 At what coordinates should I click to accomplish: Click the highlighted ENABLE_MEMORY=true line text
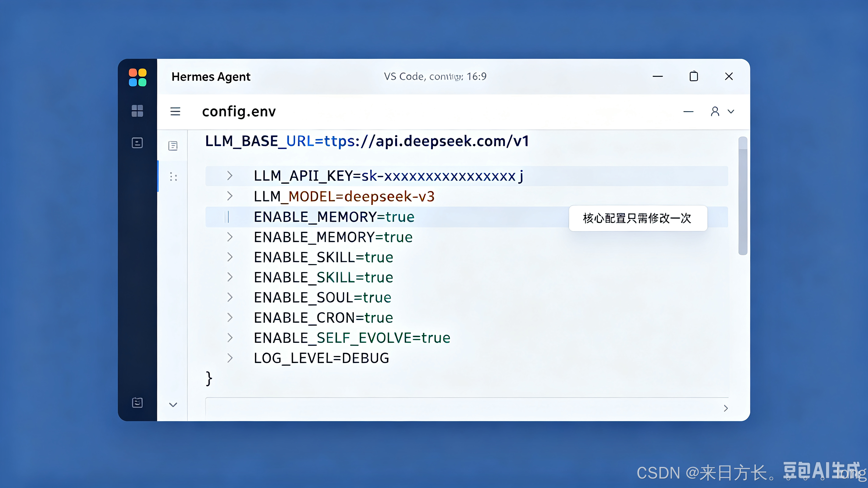pyautogui.click(x=334, y=217)
